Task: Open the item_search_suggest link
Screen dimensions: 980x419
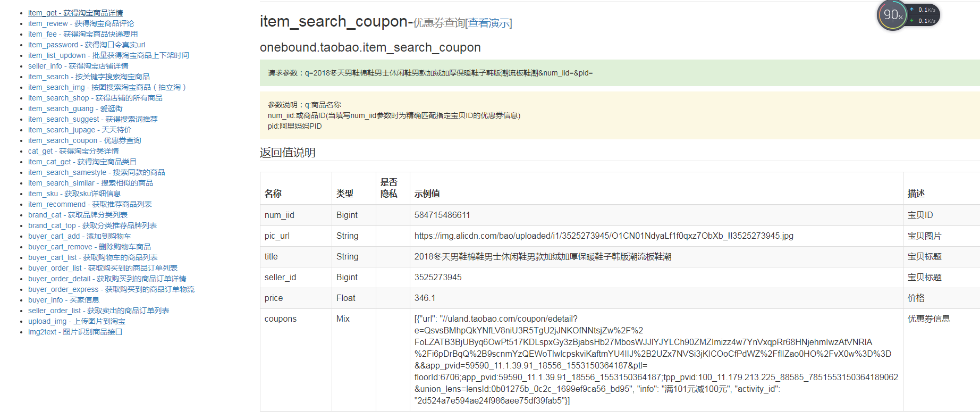Action: (93, 119)
